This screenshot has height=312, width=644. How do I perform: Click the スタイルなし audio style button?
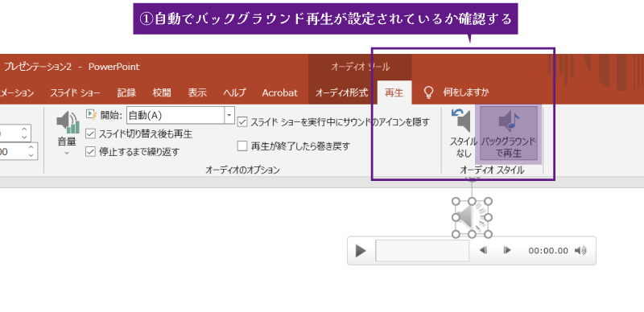pos(464,133)
